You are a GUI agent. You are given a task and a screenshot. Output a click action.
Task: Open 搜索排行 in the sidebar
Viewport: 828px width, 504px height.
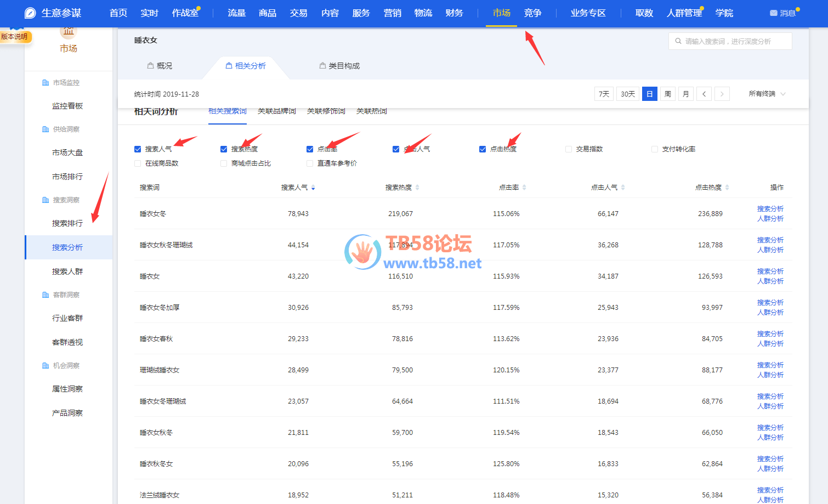pyautogui.click(x=67, y=223)
